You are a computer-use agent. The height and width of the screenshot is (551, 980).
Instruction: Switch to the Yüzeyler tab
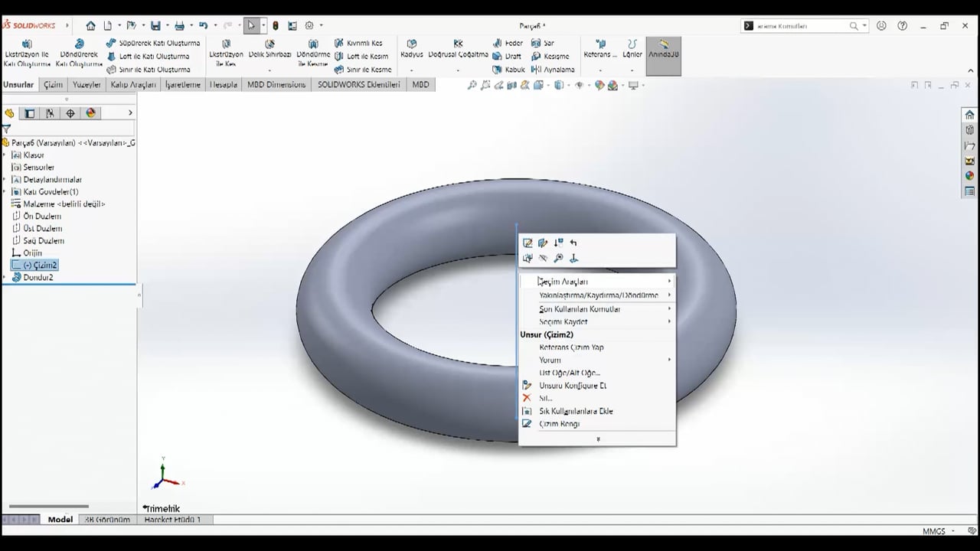(x=87, y=85)
